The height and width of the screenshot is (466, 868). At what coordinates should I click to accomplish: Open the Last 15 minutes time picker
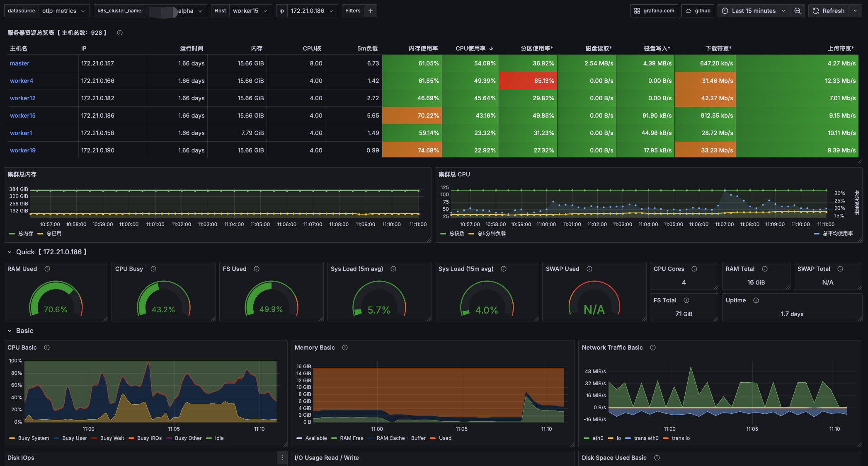[x=754, y=11]
